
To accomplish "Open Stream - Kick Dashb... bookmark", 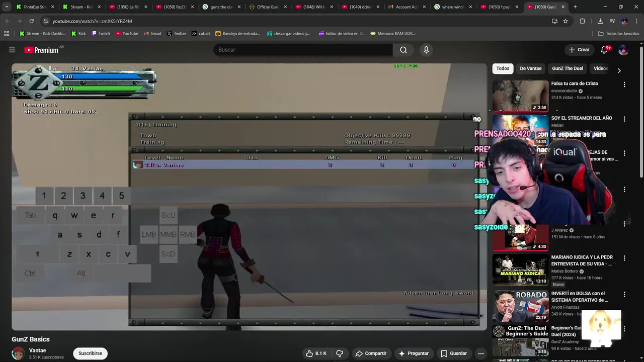I will 43,34.
